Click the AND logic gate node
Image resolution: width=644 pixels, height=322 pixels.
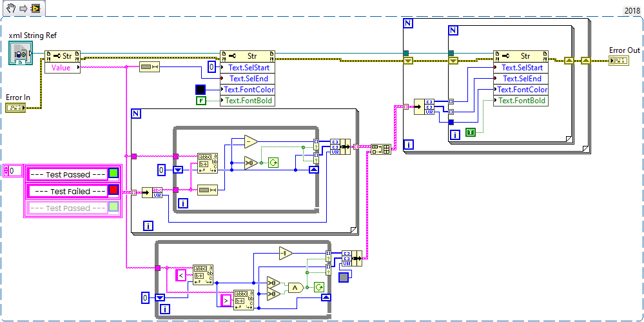point(296,288)
